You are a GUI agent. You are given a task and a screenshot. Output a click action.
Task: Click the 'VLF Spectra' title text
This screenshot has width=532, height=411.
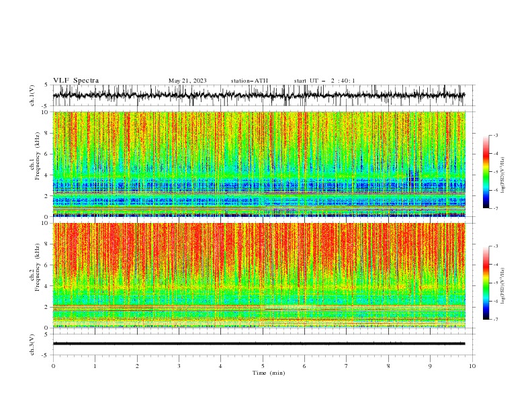coord(76,81)
